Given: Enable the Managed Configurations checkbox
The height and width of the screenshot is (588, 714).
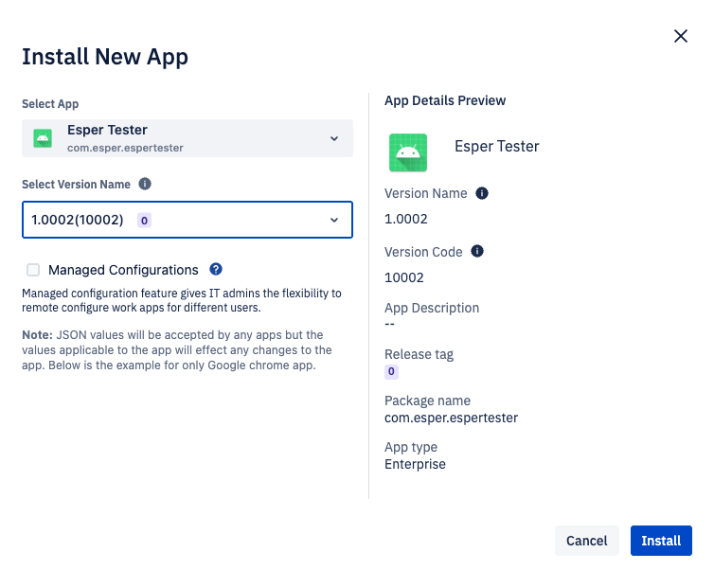Looking at the screenshot, I should click(x=33, y=270).
